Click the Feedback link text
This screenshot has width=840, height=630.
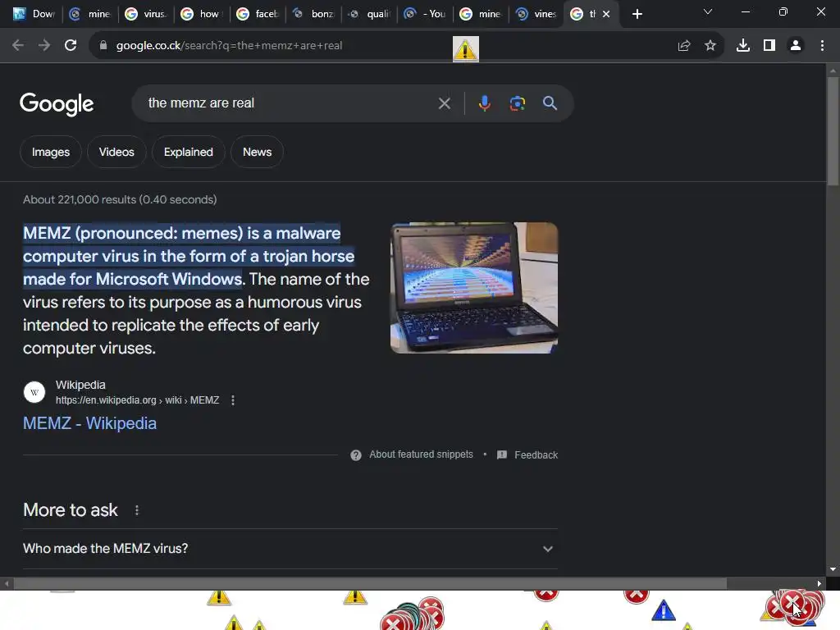point(536,454)
